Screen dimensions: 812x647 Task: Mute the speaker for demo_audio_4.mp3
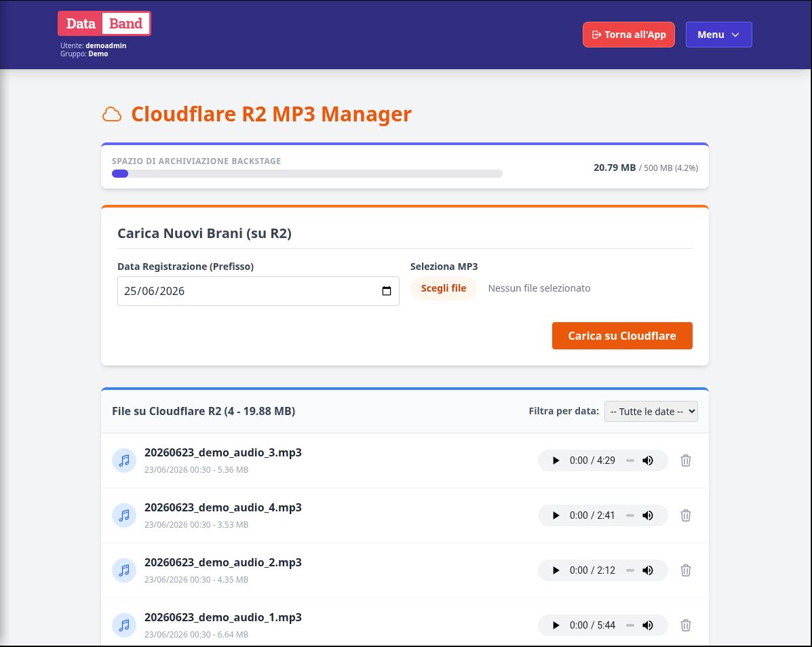648,515
